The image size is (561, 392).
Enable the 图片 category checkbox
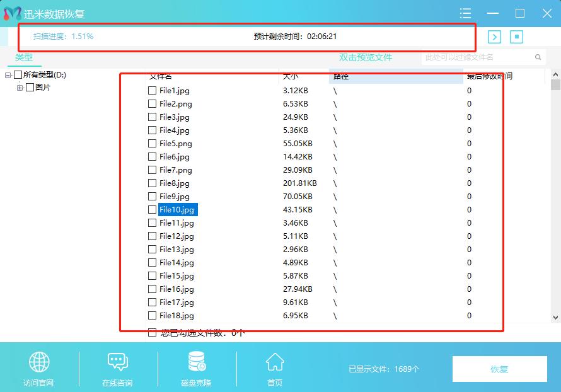click(30, 88)
